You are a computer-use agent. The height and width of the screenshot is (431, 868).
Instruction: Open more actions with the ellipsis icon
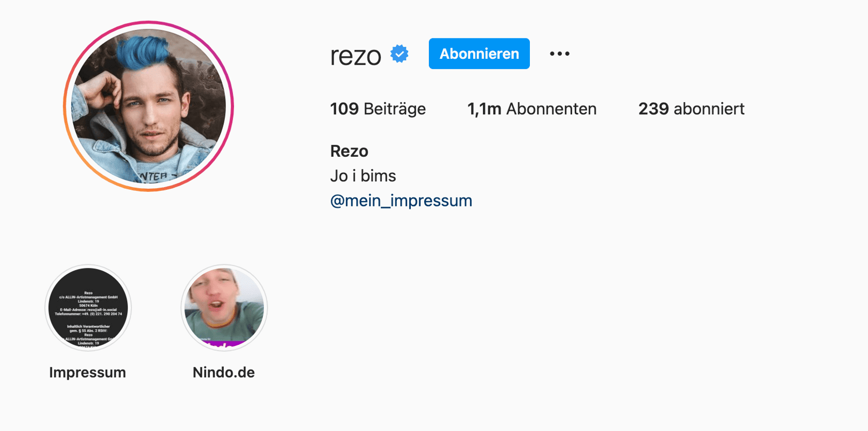tap(559, 53)
